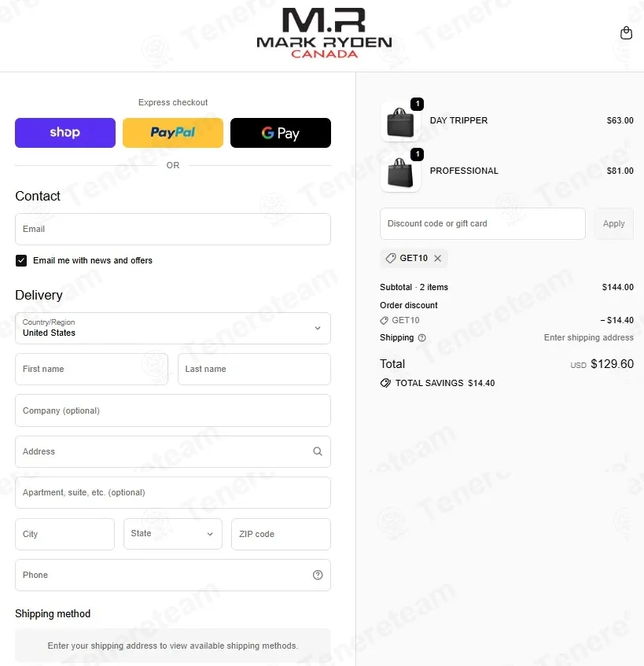This screenshot has height=666, width=644.
Task: Open the phone number help icon
Action: pos(318,575)
